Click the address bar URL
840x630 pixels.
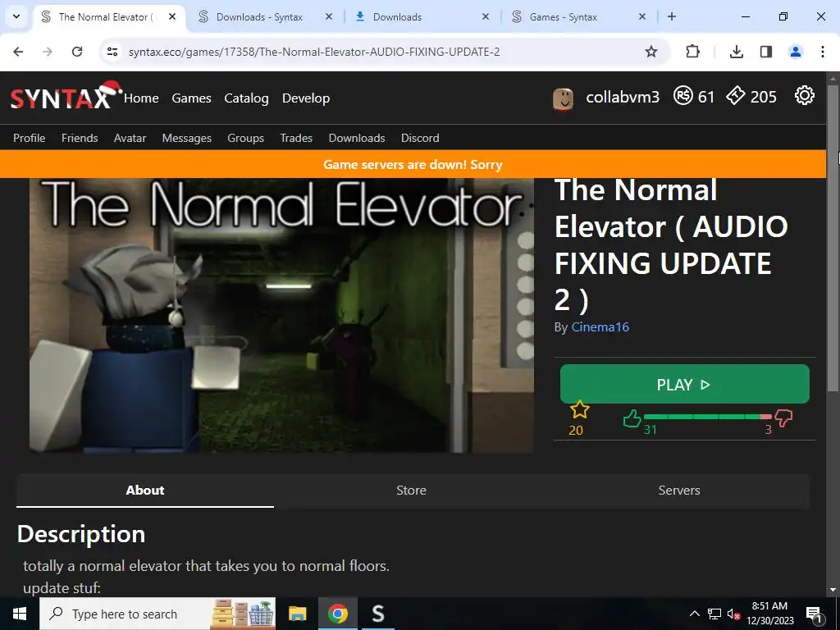point(314,52)
